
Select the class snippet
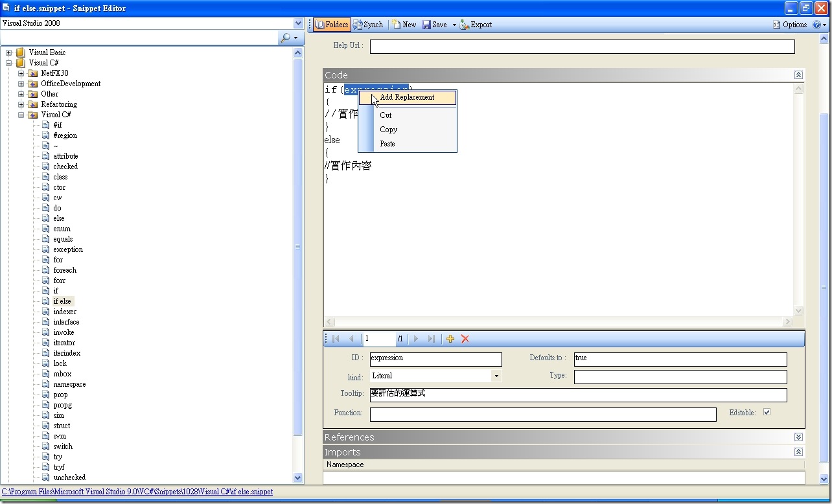click(x=60, y=177)
